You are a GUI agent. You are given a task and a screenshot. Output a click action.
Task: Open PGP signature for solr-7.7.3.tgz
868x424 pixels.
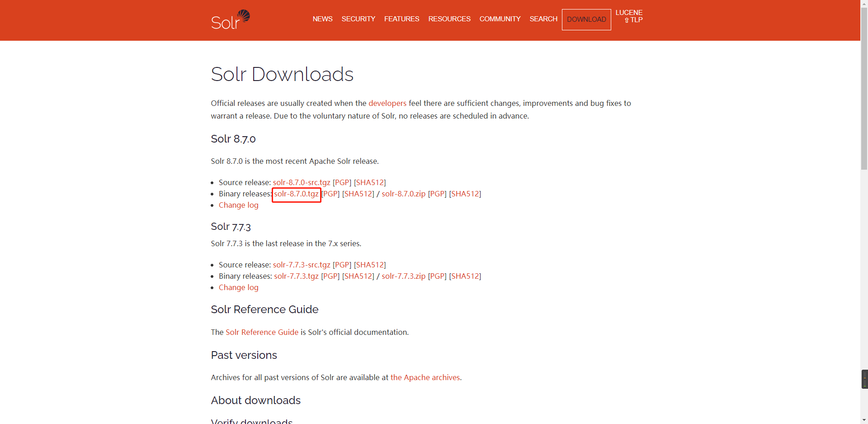(330, 276)
